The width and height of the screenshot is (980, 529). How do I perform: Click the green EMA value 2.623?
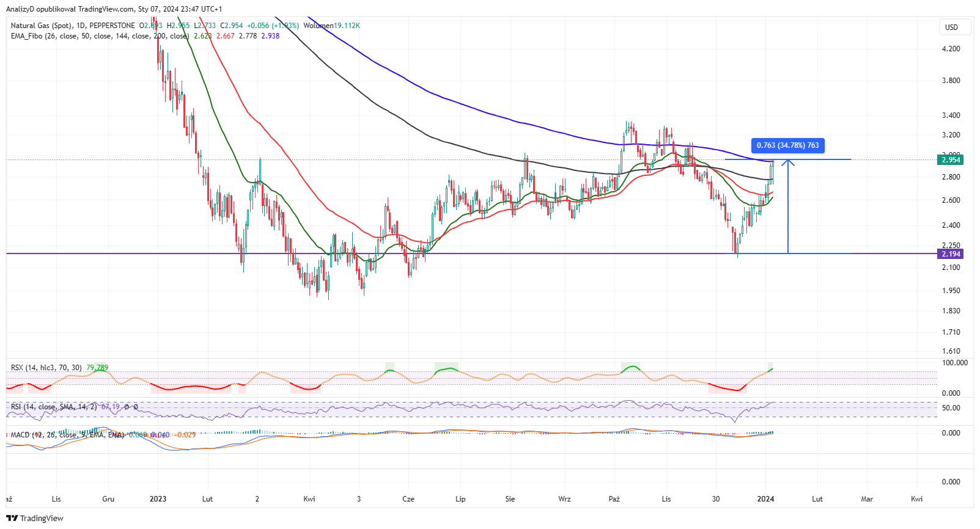click(x=203, y=36)
